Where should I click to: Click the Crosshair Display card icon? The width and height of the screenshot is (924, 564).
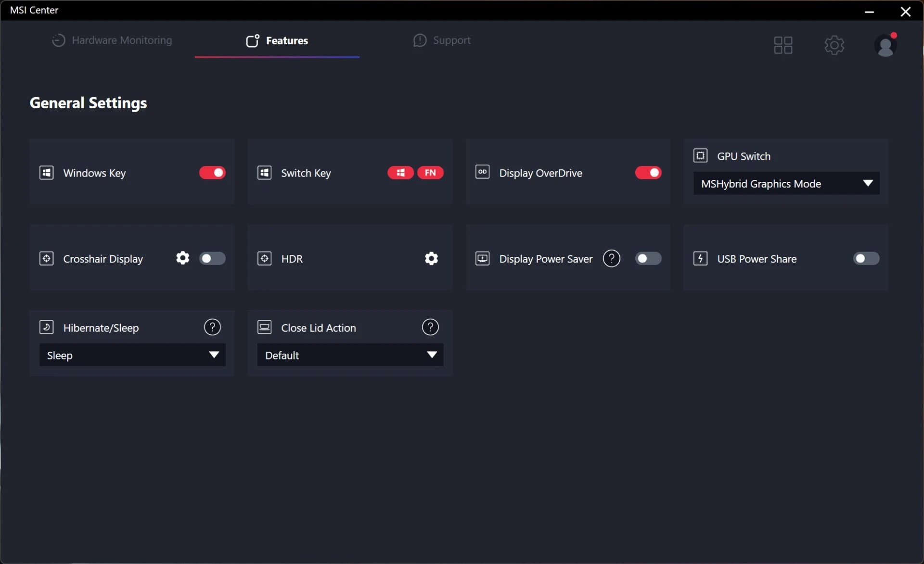[x=46, y=258]
